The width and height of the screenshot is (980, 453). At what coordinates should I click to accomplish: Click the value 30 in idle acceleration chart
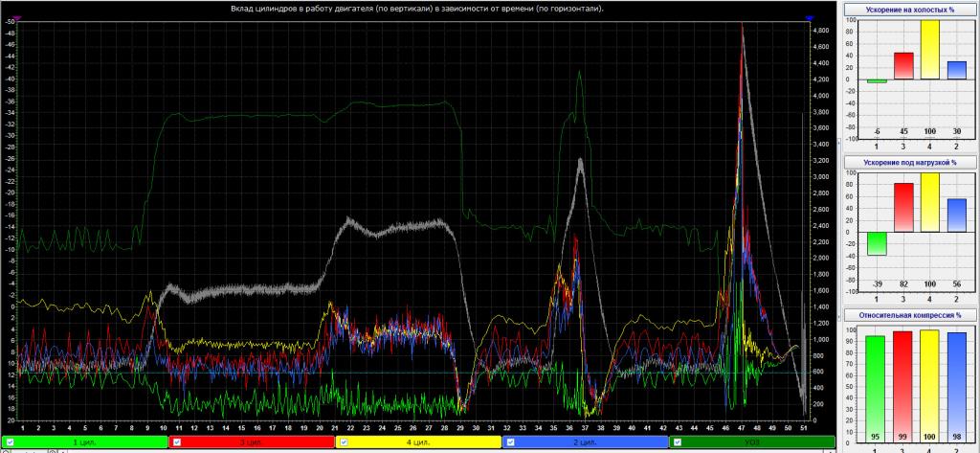[957, 131]
